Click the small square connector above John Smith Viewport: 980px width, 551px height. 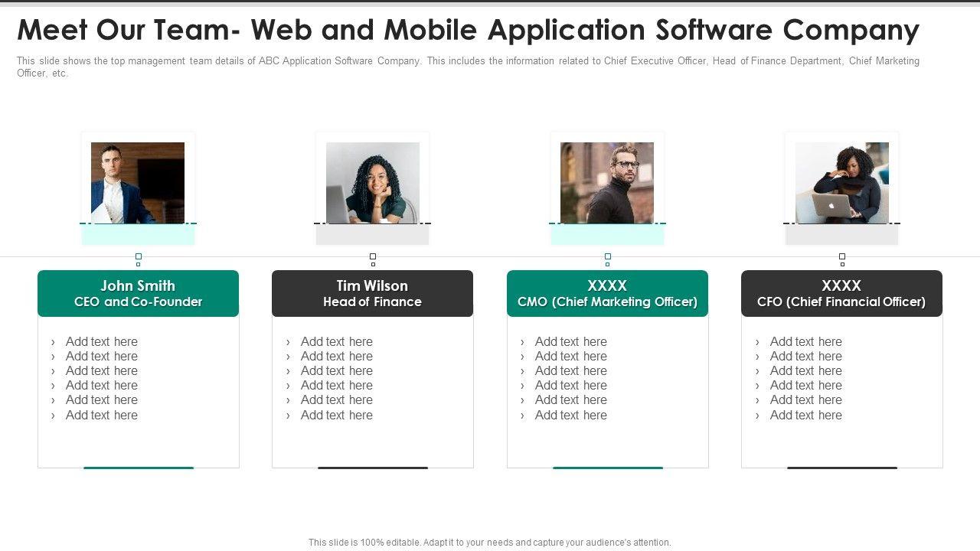point(139,257)
